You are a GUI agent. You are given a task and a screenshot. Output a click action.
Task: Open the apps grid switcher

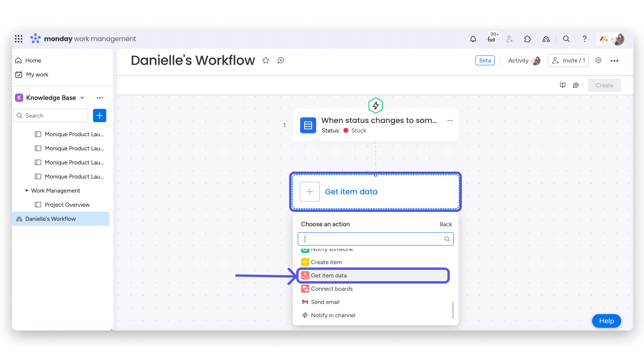coord(19,39)
